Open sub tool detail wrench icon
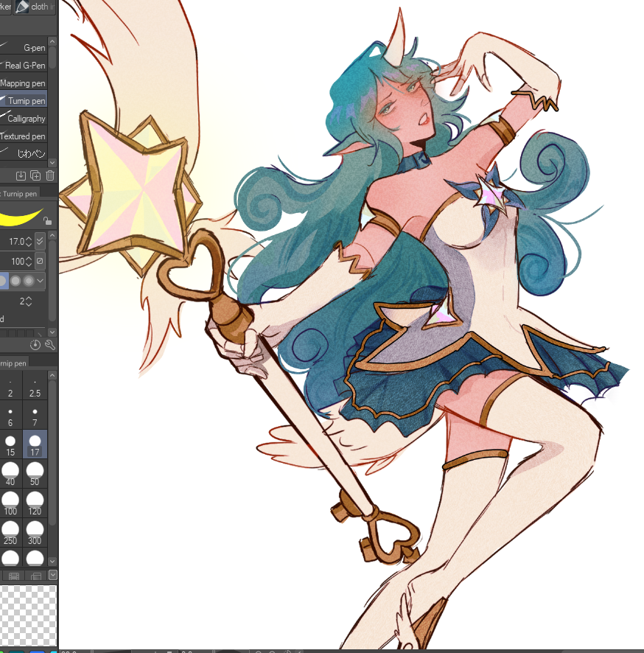 (50, 345)
